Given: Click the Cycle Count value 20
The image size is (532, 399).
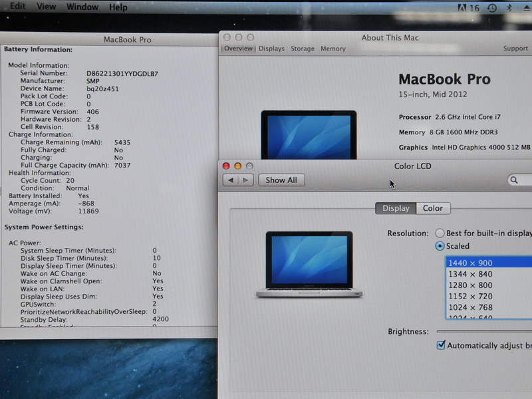Looking at the screenshot, I should [x=70, y=180].
